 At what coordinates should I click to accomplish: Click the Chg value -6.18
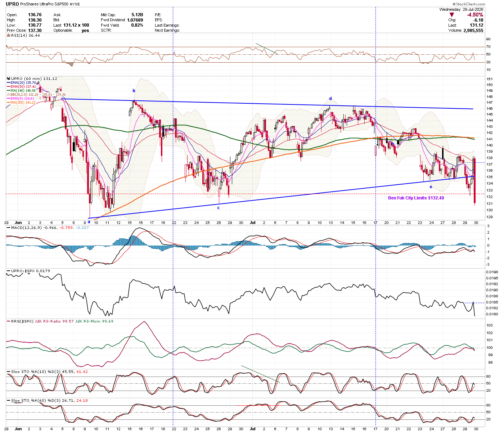(478, 20)
